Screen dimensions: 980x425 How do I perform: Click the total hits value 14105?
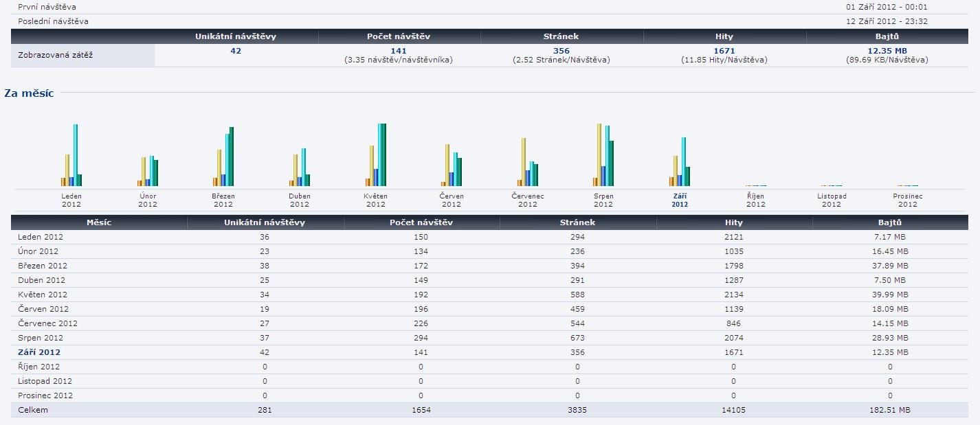(x=734, y=410)
